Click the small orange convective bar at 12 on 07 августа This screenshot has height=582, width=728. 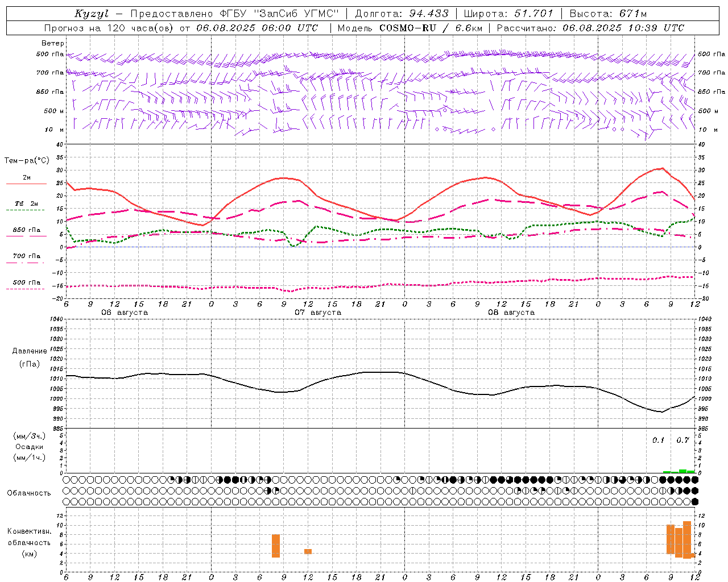click(308, 551)
